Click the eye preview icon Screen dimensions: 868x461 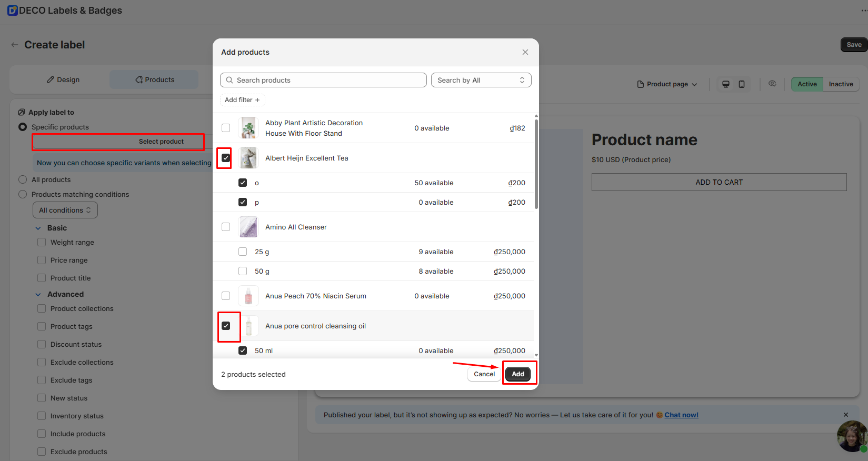click(772, 84)
